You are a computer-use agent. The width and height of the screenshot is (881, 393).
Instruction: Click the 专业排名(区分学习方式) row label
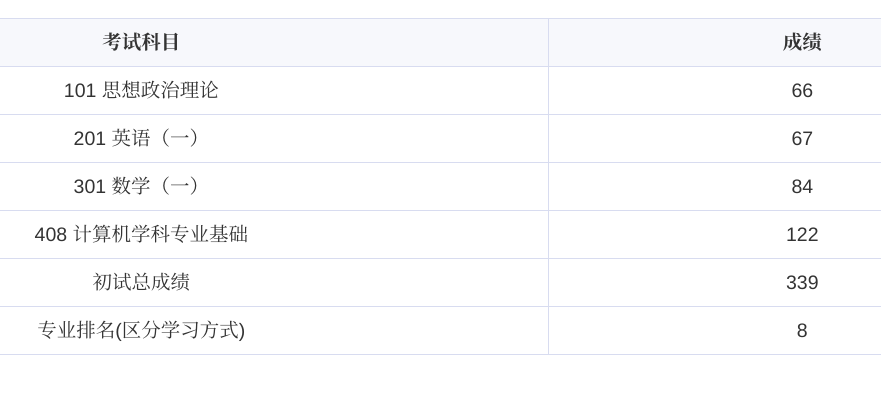point(140,330)
